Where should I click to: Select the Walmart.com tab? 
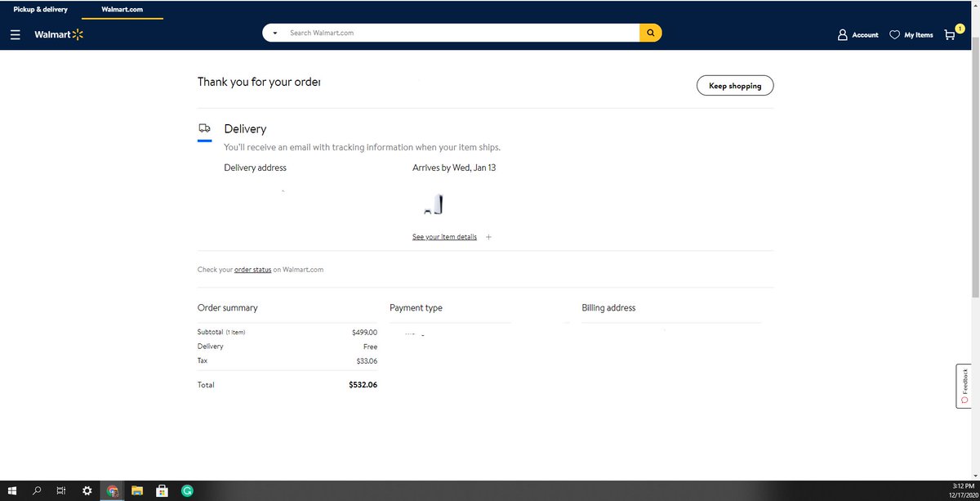[x=122, y=9]
